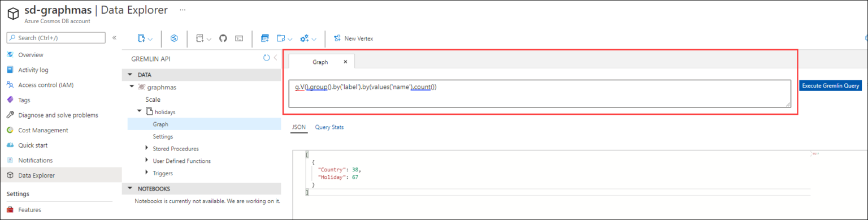This screenshot has width=868, height=220.
Task: Expand the Stored Procedures node
Action: click(x=147, y=148)
